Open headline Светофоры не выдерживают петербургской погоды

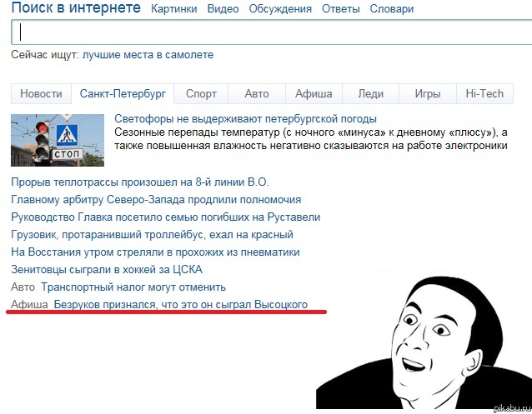point(245,118)
